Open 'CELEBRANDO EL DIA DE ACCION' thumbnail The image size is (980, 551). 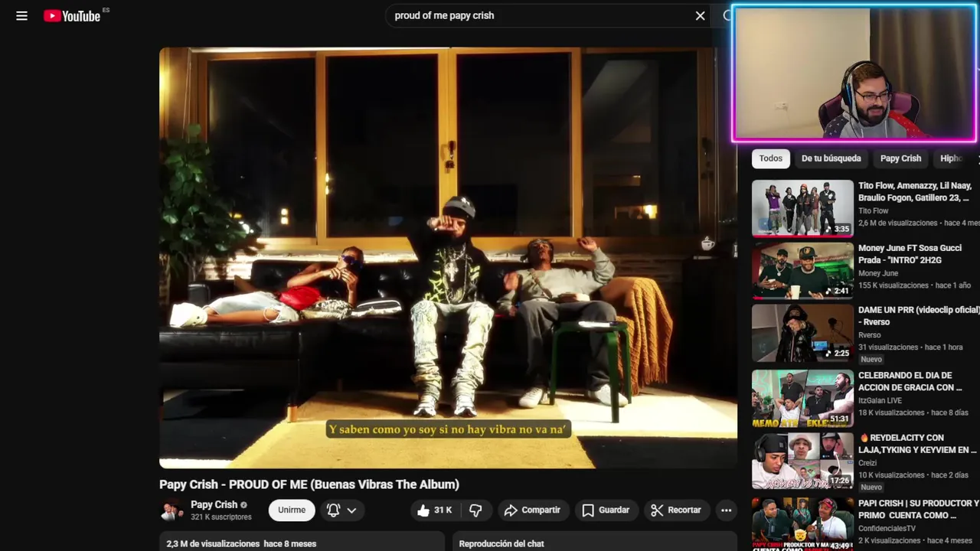(x=802, y=399)
